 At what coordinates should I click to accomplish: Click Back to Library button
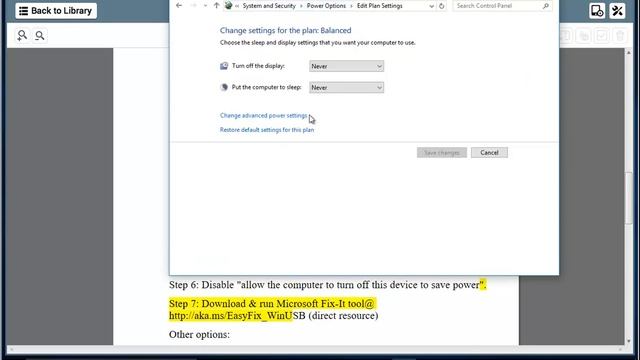[56, 11]
